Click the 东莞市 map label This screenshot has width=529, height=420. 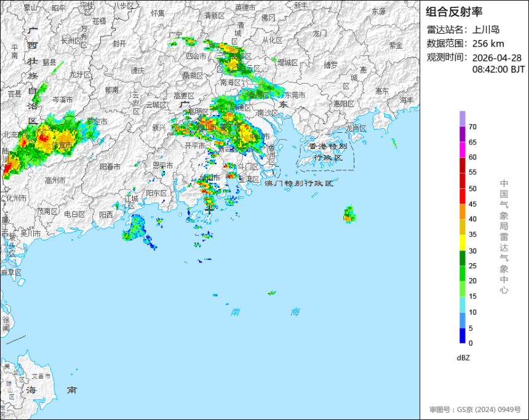295,95
